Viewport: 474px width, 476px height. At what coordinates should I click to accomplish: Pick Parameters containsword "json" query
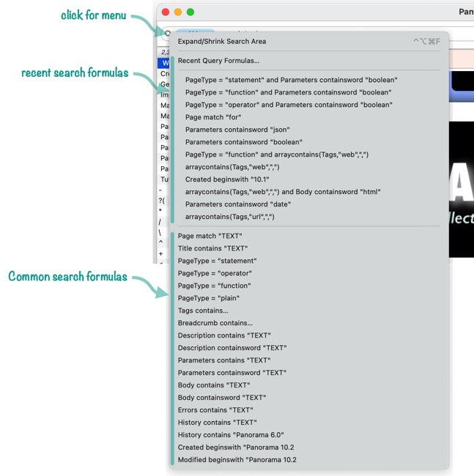(x=309, y=130)
